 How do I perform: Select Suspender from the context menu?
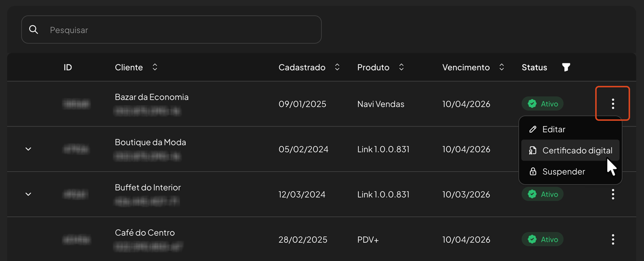pos(563,172)
